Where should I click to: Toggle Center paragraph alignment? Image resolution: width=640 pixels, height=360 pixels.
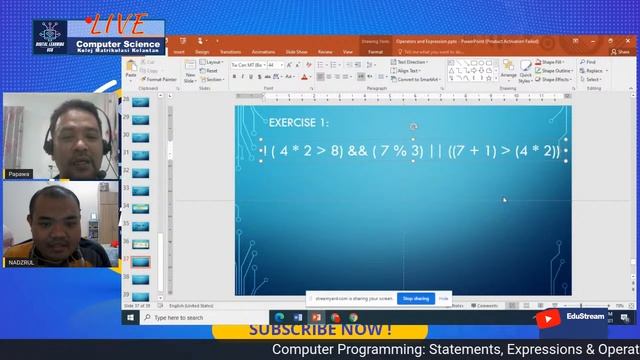click(x=329, y=77)
